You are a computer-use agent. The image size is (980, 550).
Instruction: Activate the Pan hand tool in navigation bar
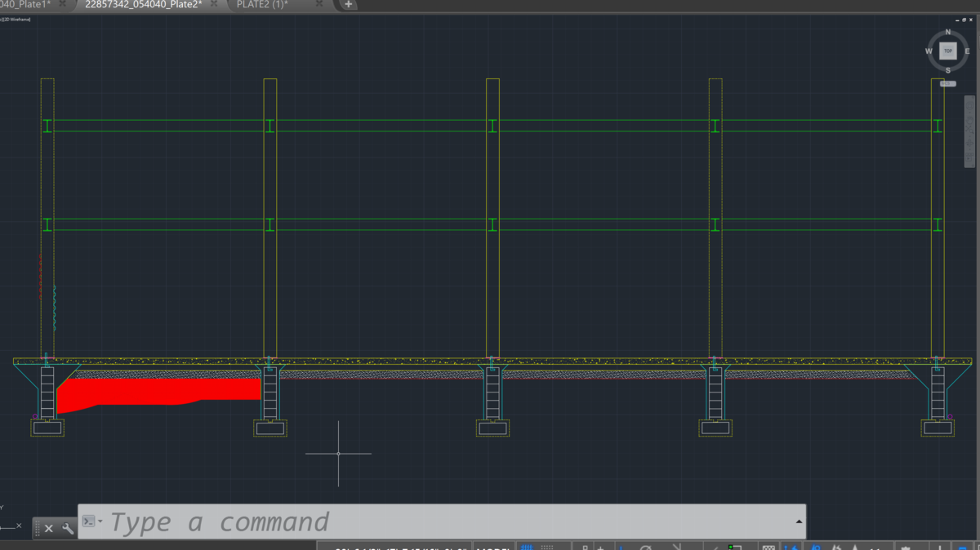click(969, 118)
